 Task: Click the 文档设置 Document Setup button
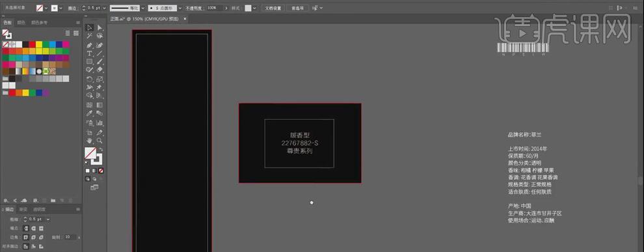pos(273,8)
